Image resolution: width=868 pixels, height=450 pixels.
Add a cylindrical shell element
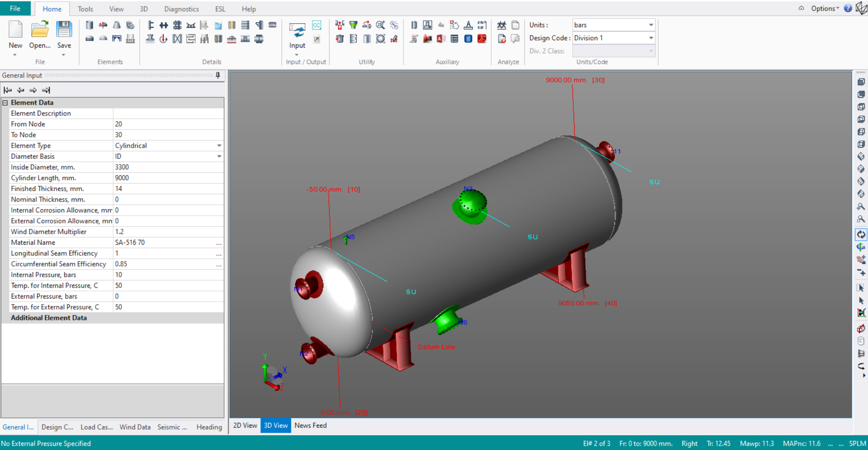click(89, 25)
